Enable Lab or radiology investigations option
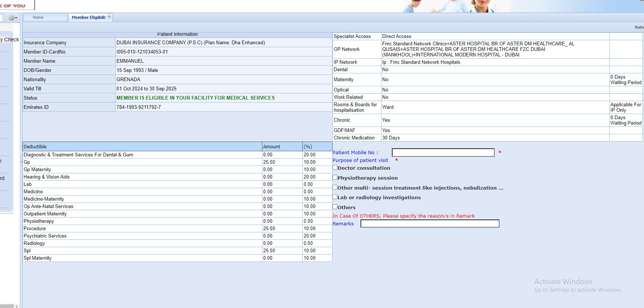Viewport: 644px width, 308px height. (335, 197)
